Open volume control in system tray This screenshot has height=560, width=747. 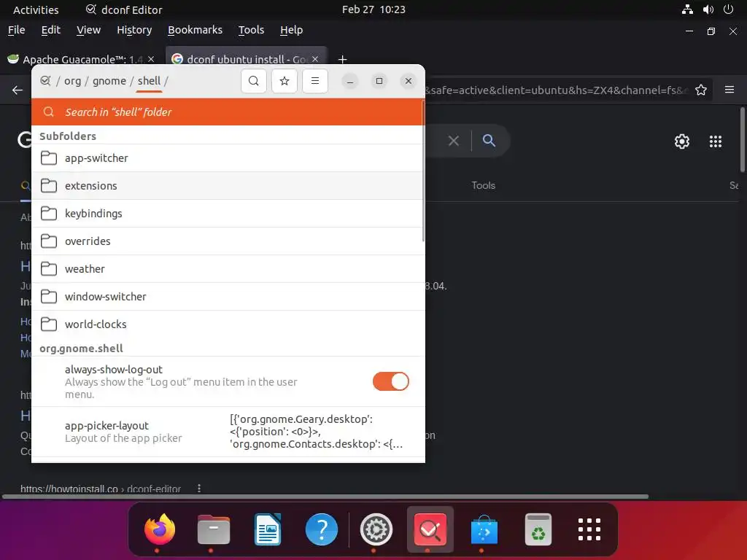pyautogui.click(x=708, y=9)
